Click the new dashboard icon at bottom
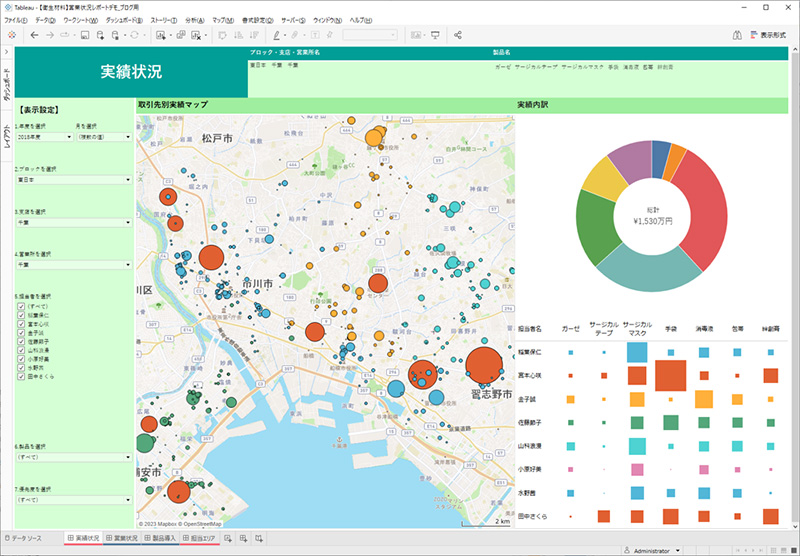This screenshot has width=800, height=556. [x=244, y=539]
